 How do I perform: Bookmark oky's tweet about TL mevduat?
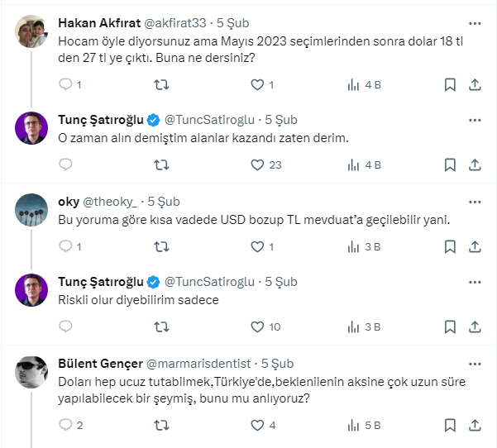click(x=450, y=245)
